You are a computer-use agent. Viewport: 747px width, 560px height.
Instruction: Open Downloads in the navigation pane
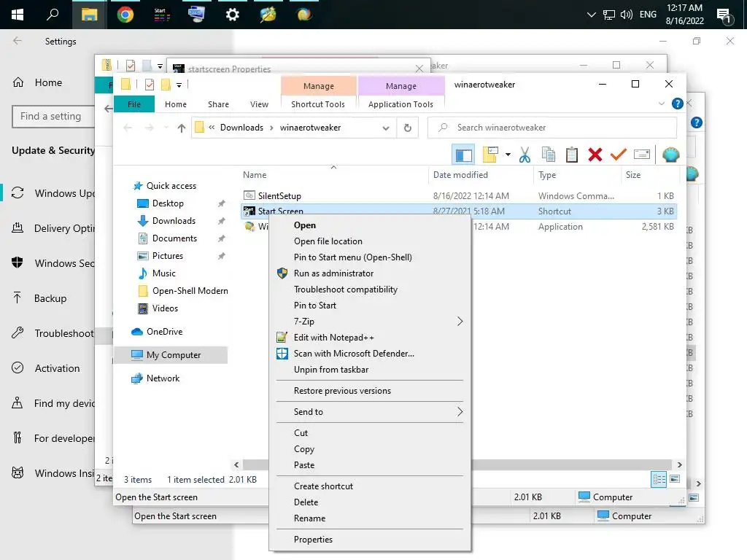tap(174, 221)
